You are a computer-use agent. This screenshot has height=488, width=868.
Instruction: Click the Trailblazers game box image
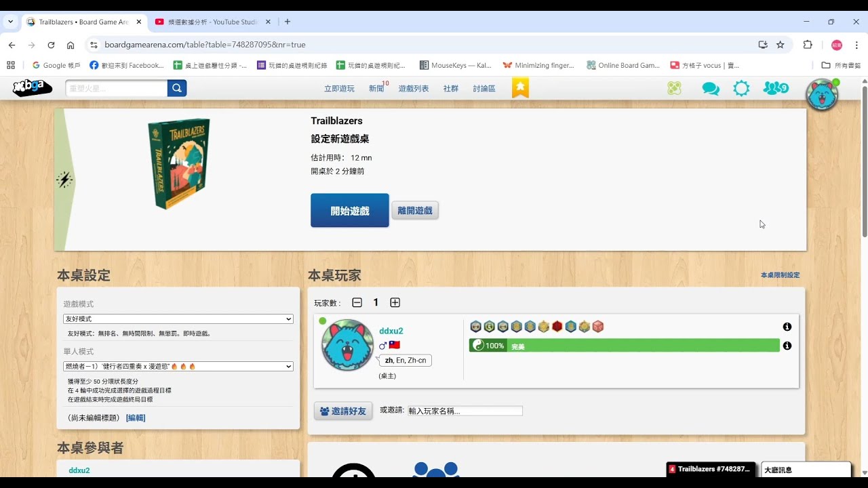point(179,163)
